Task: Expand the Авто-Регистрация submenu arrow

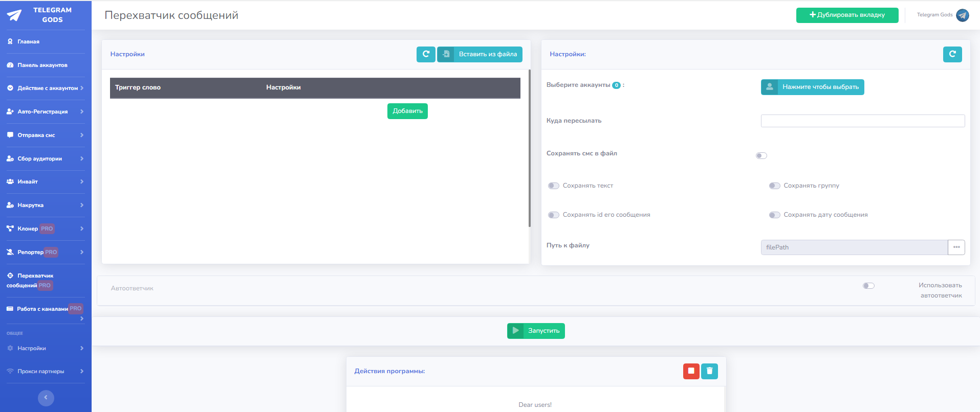Action: tap(82, 111)
